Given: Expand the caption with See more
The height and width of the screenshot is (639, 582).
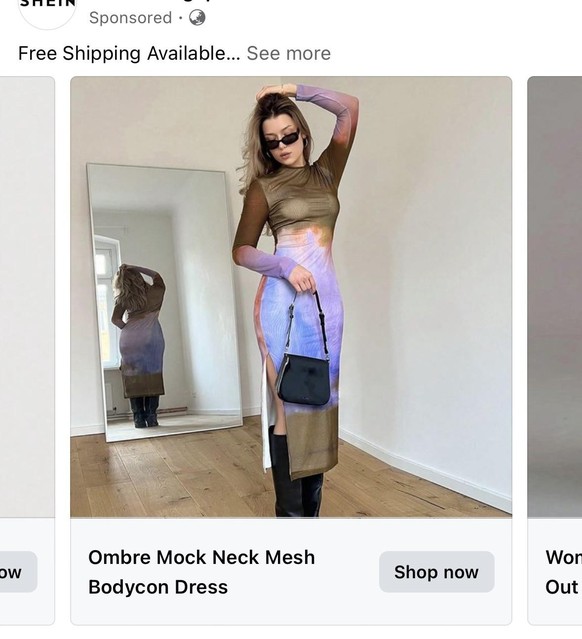Looking at the screenshot, I should [289, 53].
